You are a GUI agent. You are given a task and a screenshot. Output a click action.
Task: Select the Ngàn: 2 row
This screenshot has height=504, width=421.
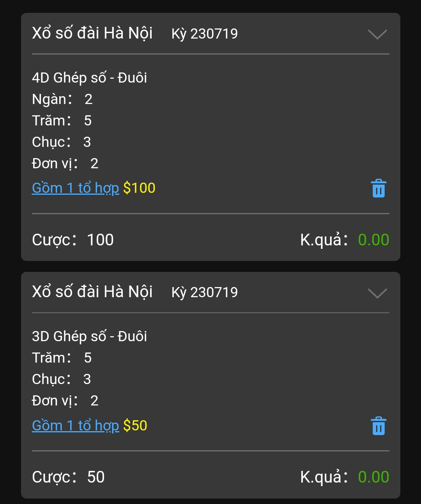62,99
